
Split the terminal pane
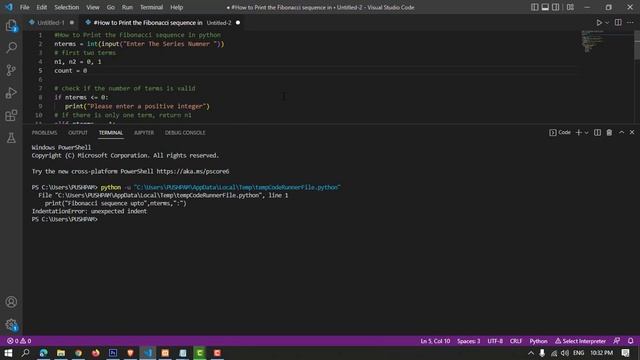597,133
